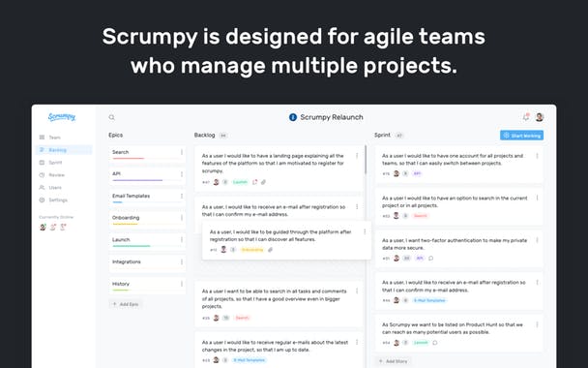Click the Add Epic button
Screen dimensions: 588x368
(126, 304)
